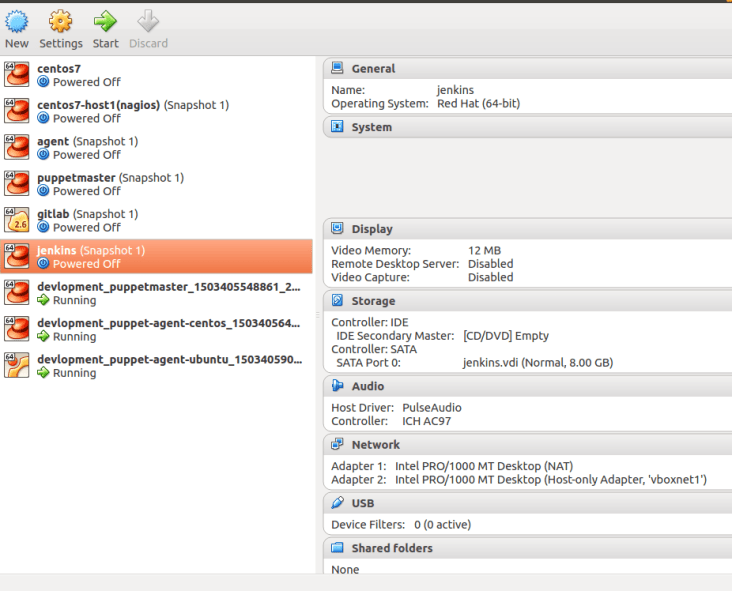Click 'None' under Shared folders
732x591 pixels.
pyautogui.click(x=345, y=570)
